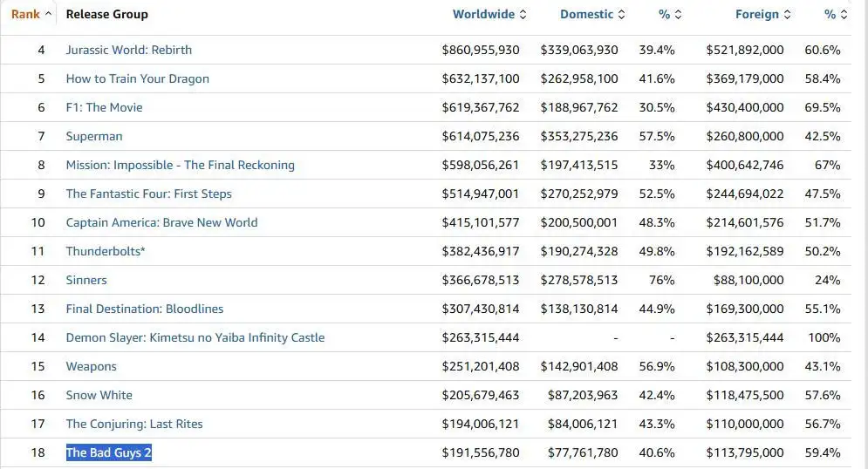Open the Snow White link

99,395
